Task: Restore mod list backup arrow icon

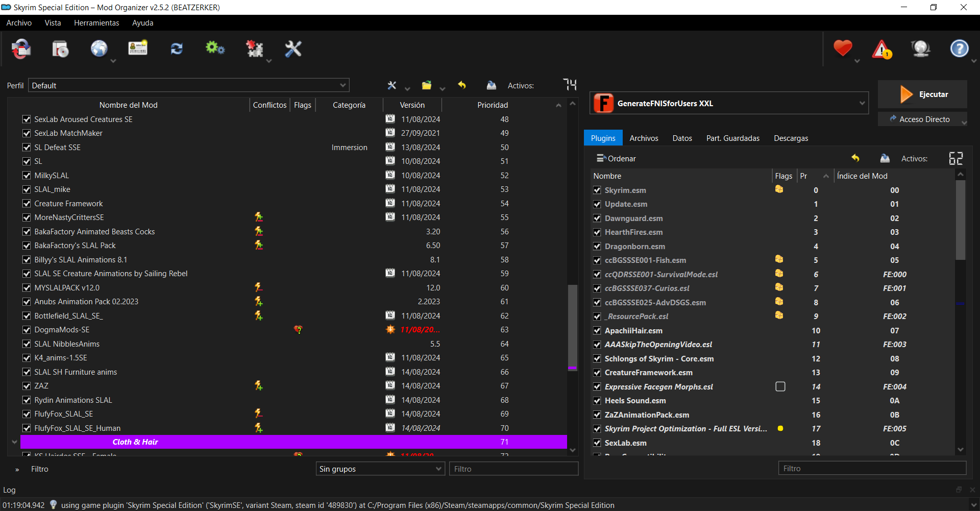Action: (462, 85)
